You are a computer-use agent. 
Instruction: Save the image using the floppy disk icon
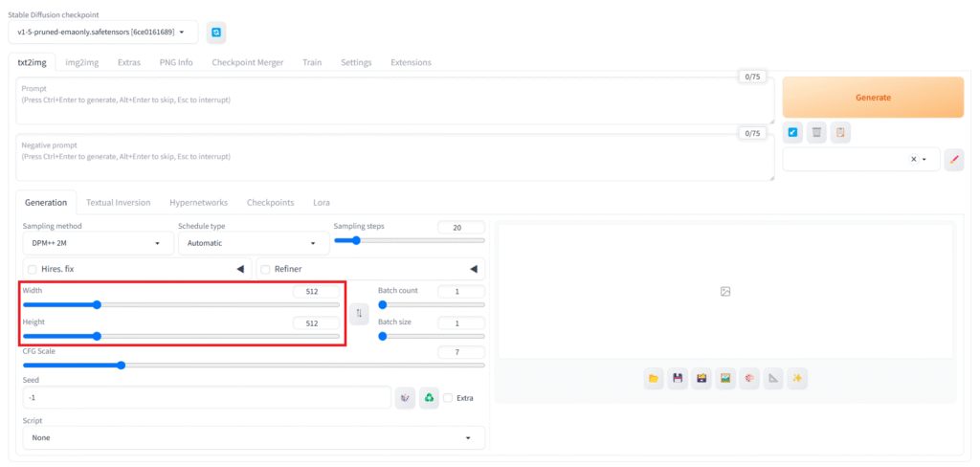678,379
